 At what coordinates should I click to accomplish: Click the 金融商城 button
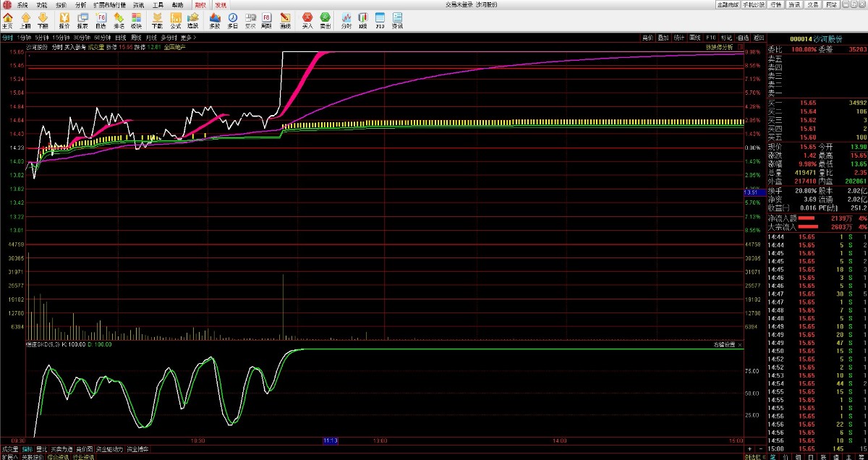pos(728,4)
